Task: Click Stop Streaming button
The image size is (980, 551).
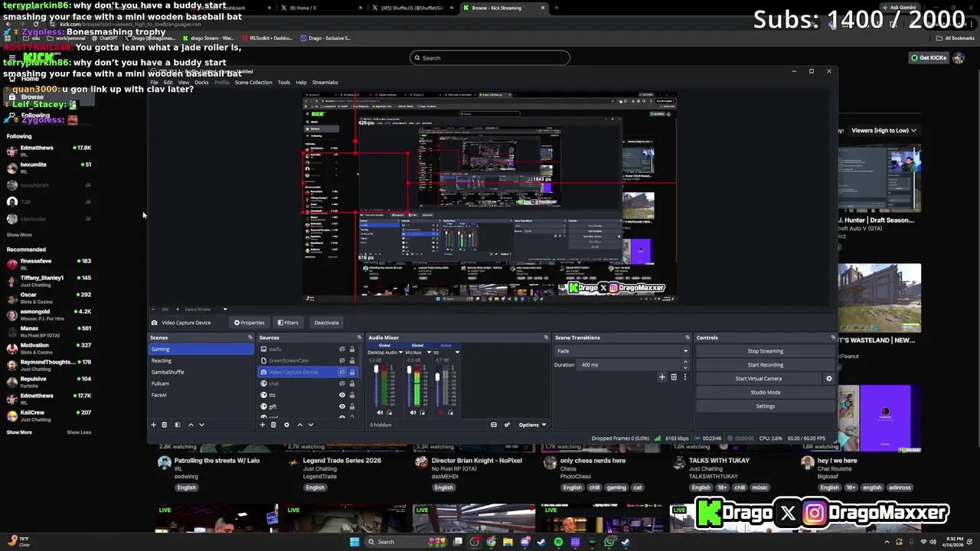Action: tap(765, 351)
